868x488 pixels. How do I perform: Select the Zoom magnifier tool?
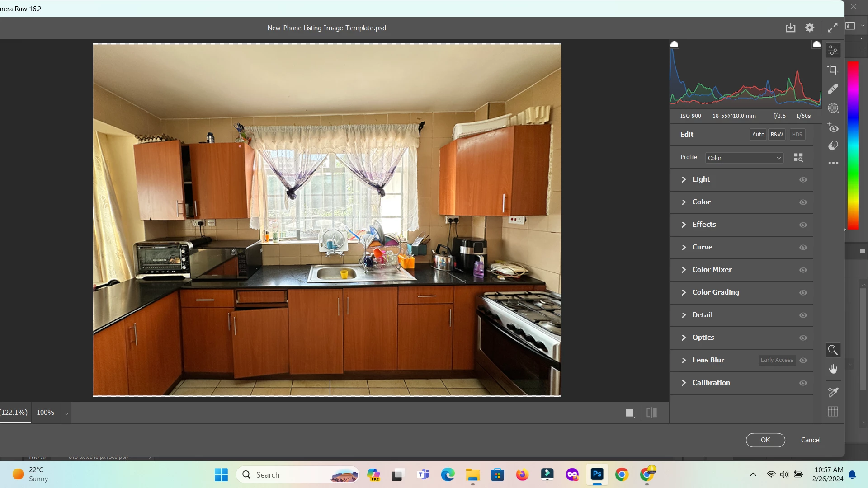833,350
